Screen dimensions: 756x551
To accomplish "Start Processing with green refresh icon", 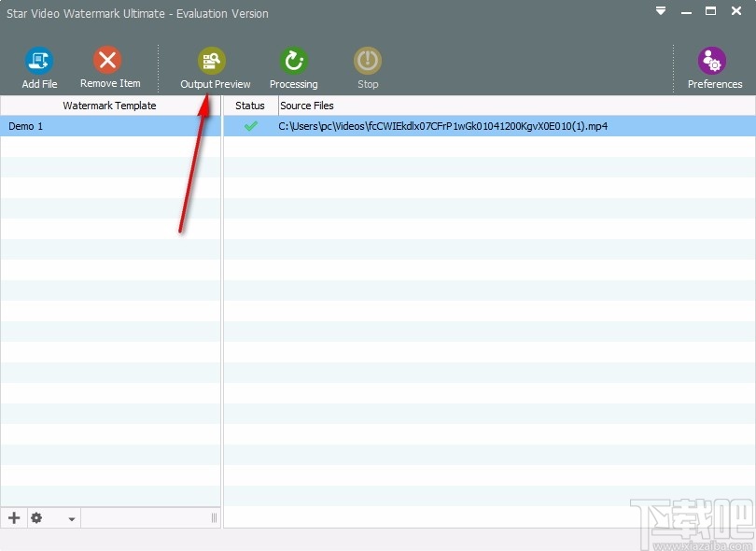I will pos(294,61).
